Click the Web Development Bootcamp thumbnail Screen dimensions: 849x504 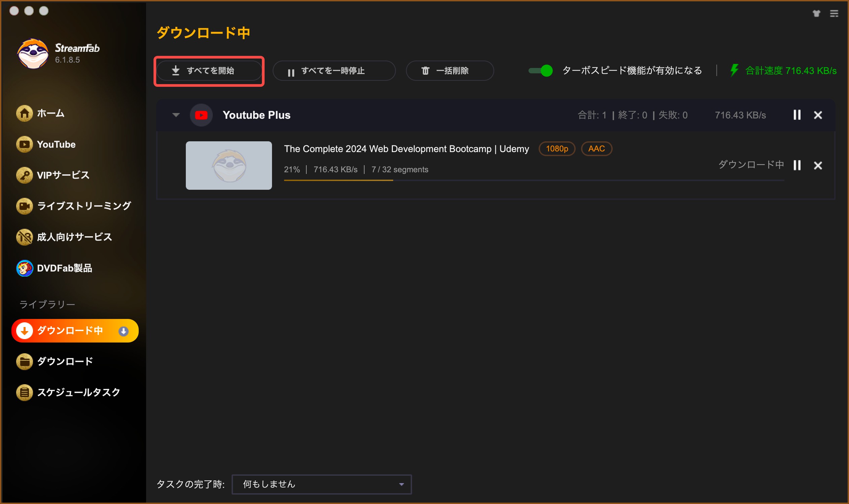[x=229, y=166]
